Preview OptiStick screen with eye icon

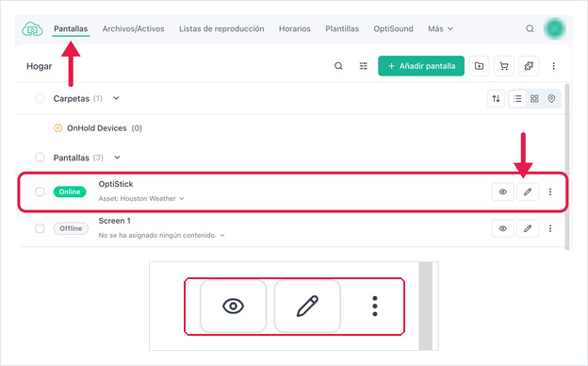click(503, 191)
